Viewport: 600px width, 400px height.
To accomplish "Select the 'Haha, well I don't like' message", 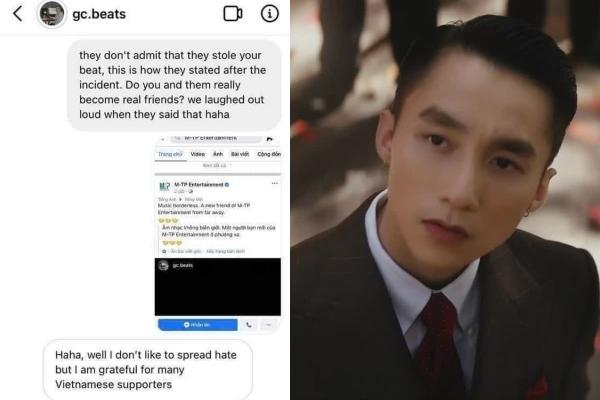I will (148, 369).
